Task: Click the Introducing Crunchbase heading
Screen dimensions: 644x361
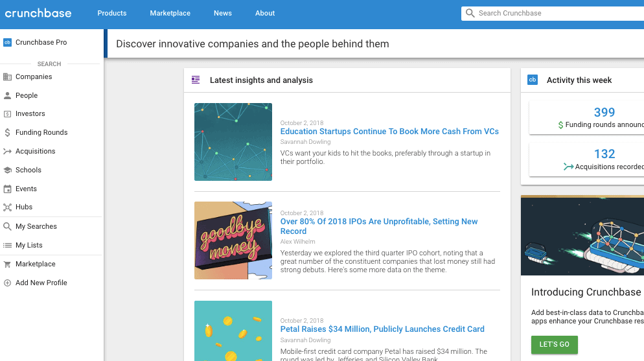Action: (x=588, y=292)
